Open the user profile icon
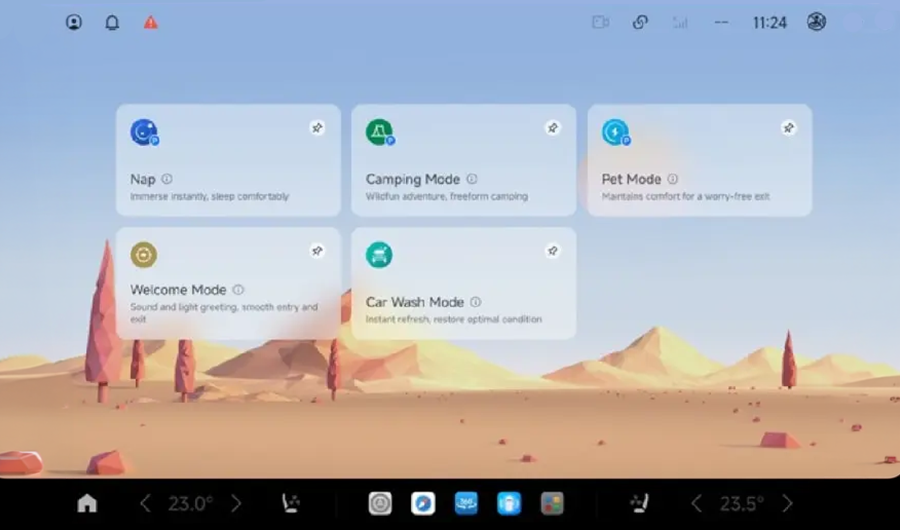The height and width of the screenshot is (530, 900). click(73, 22)
